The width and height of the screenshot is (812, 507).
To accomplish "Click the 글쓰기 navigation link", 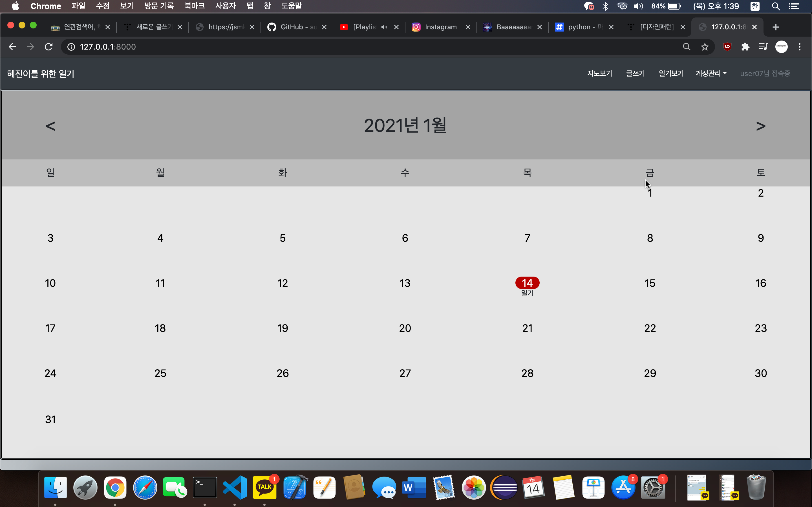I will point(635,74).
